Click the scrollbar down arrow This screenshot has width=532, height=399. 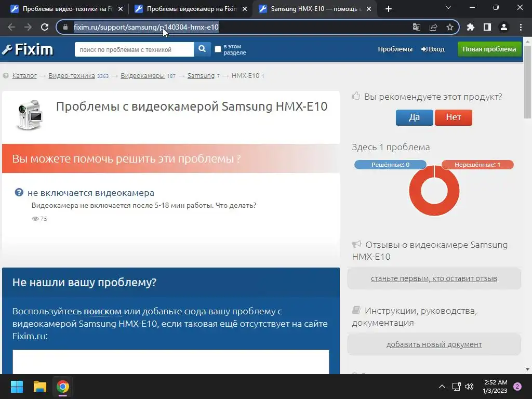click(527, 369)
